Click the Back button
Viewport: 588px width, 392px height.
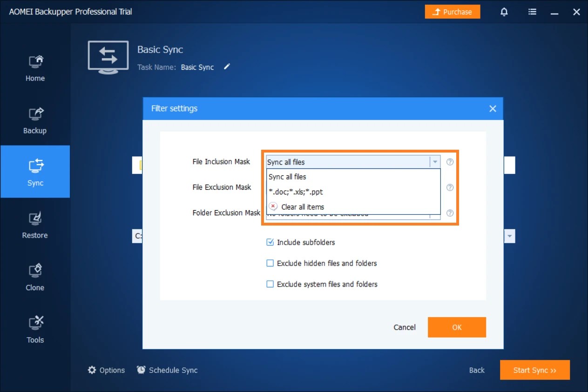[x=477, y=370]
